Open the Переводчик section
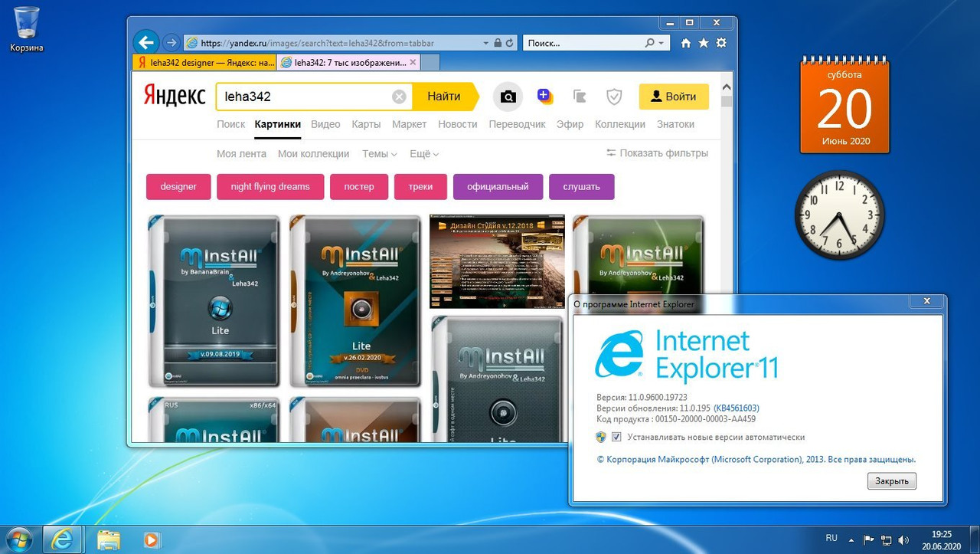 (x=518, y=124)
